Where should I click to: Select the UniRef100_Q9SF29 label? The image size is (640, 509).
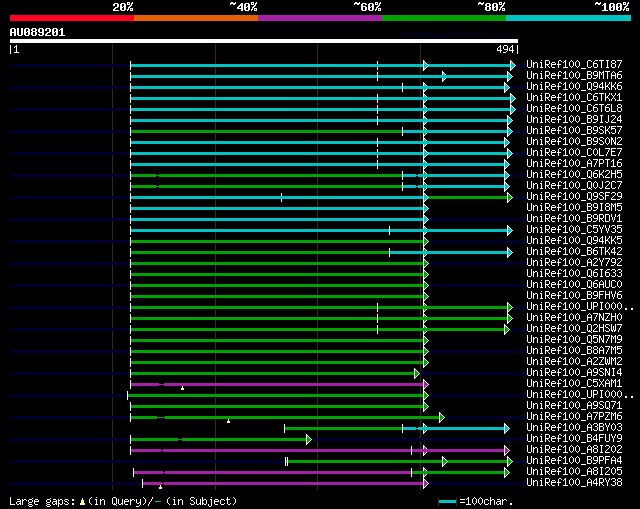[574, 197]
